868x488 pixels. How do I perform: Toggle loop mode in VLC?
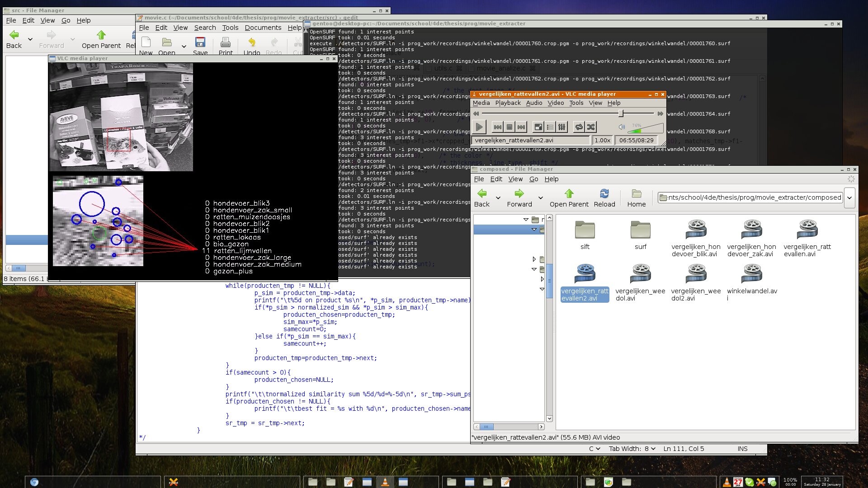579,127
